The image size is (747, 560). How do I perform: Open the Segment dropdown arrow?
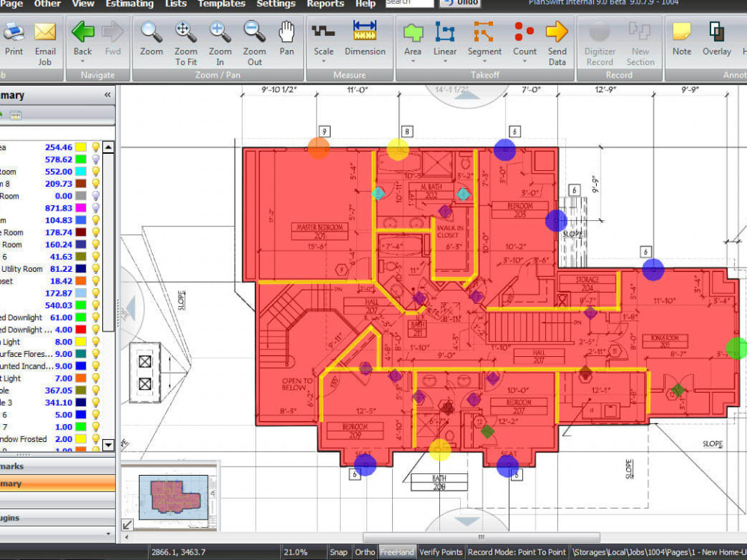click(484, 61)
